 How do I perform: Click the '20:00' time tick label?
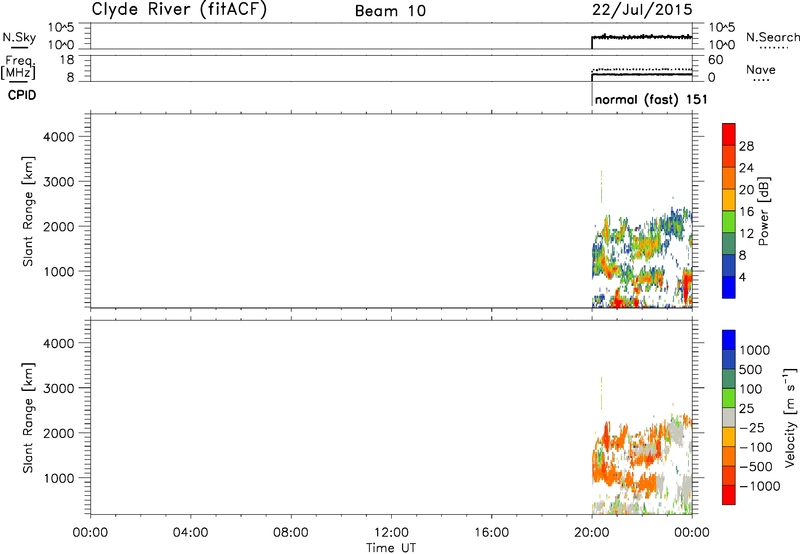coord(592,533)
